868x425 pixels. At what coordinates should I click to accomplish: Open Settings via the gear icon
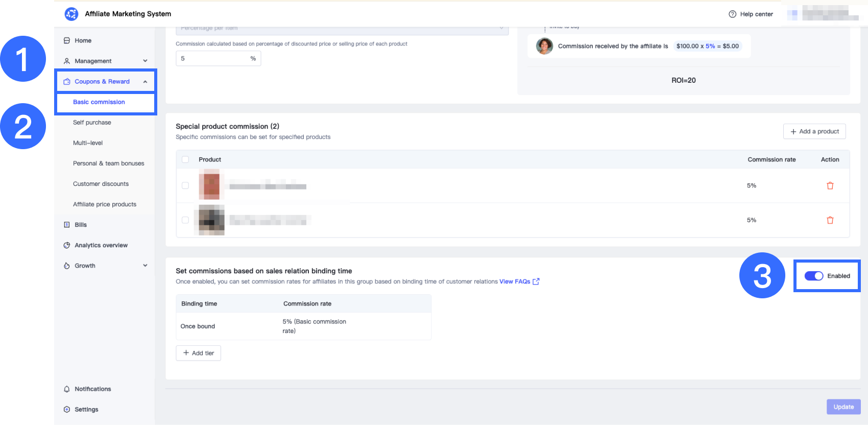67,410
